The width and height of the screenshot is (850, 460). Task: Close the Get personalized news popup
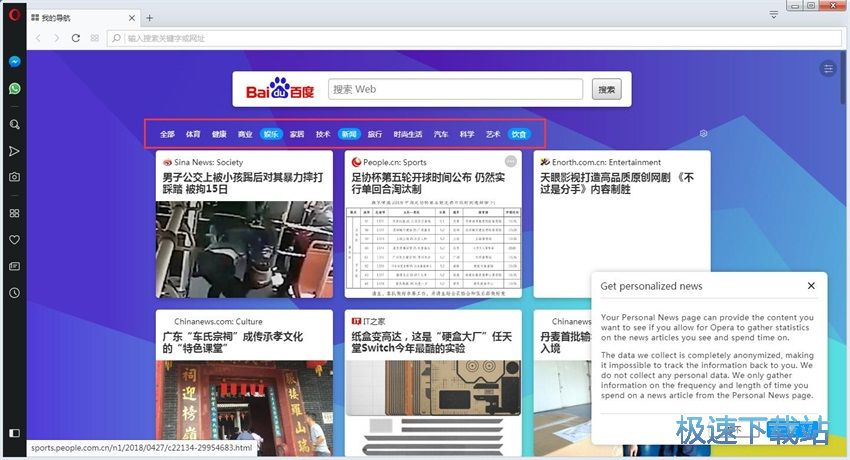[811, 286]
